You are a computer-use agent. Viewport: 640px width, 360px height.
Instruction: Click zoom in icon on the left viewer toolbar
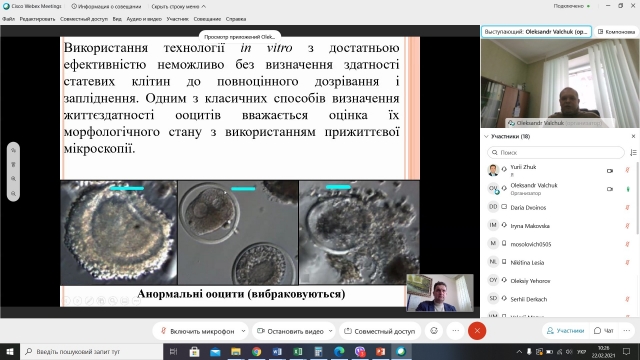click(x=13, y=178)
